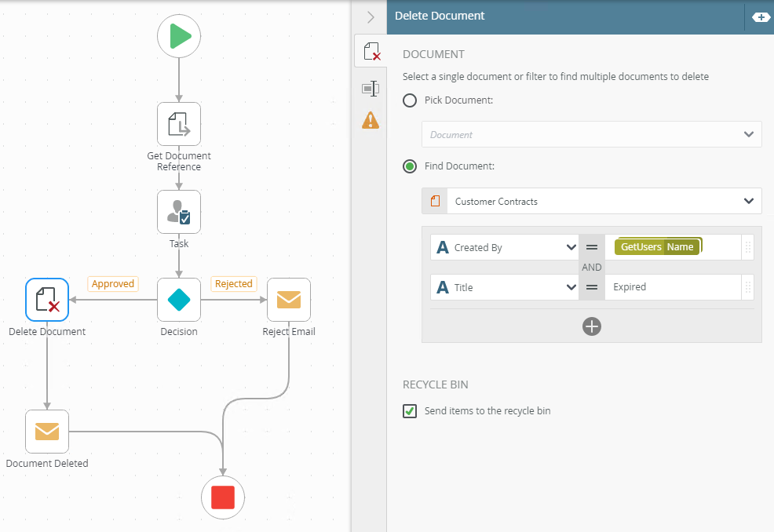
Task: Click the green Start node
Action: (x=179, y=36)
